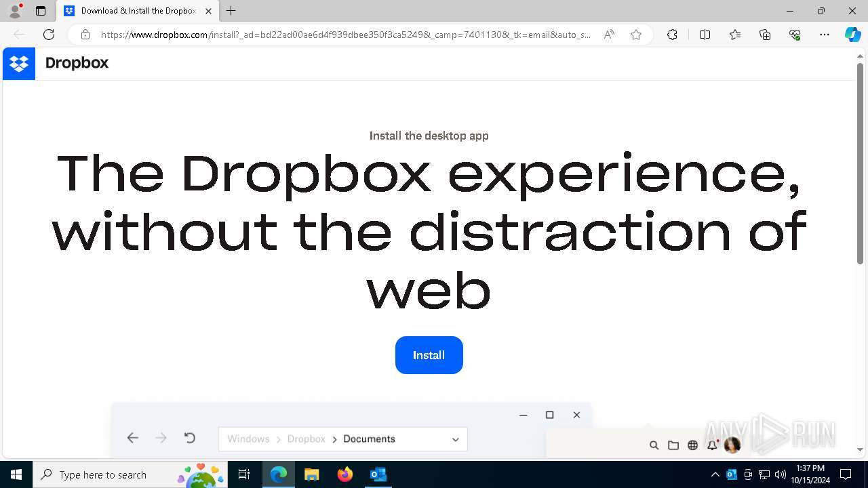Image resolution: width=868 pixels, height=488 pixels.
Task: Expand the Documents path dropdown chevron
Action: click(456, 439)
